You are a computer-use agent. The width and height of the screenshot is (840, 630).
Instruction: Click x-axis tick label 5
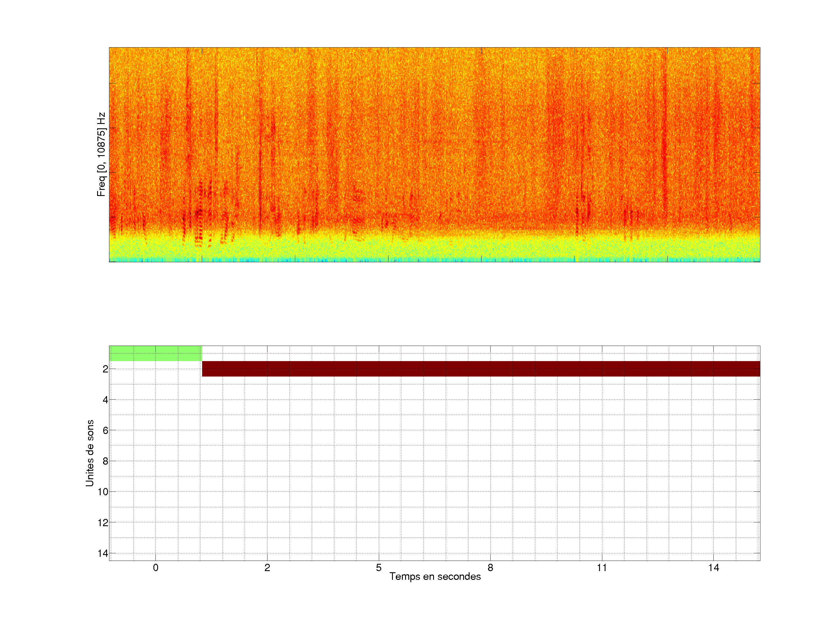[x=379, y=568]
